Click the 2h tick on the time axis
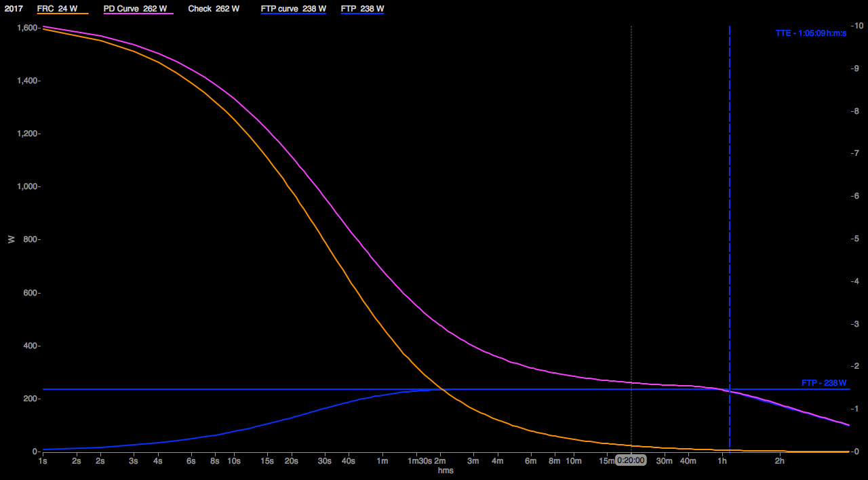Image resolution: width=868 pixels, height=480 pixels. [x=780, y=461]
